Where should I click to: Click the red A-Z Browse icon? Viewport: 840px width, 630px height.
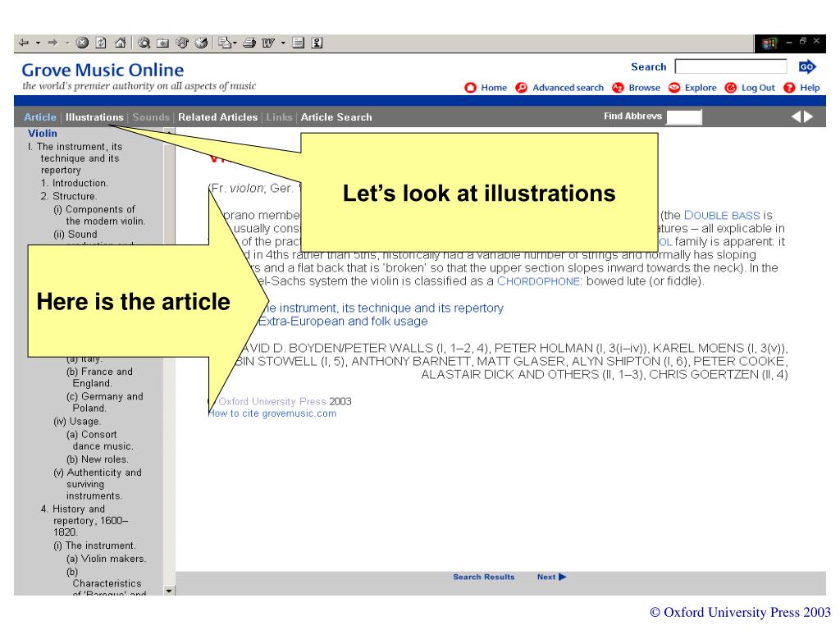pos(619,87)
